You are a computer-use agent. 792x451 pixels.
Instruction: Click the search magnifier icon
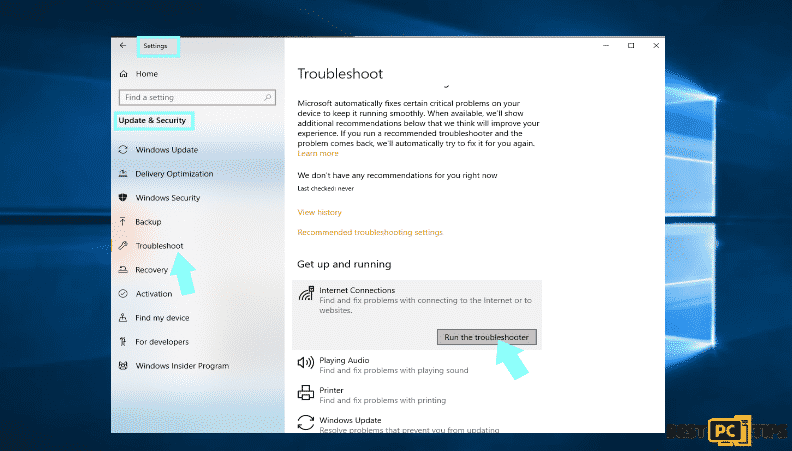[x=268, y=97]
